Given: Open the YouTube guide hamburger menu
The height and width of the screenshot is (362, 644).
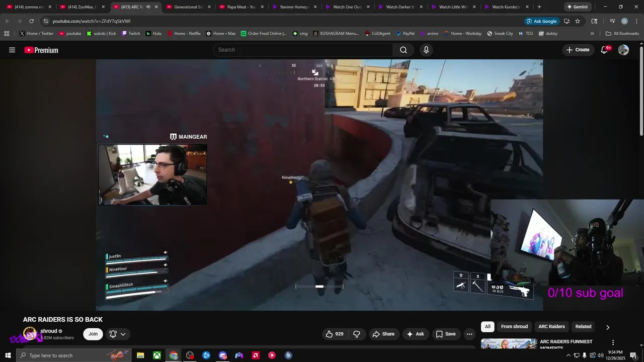Looking at the screenshot, I should point(12,50).
